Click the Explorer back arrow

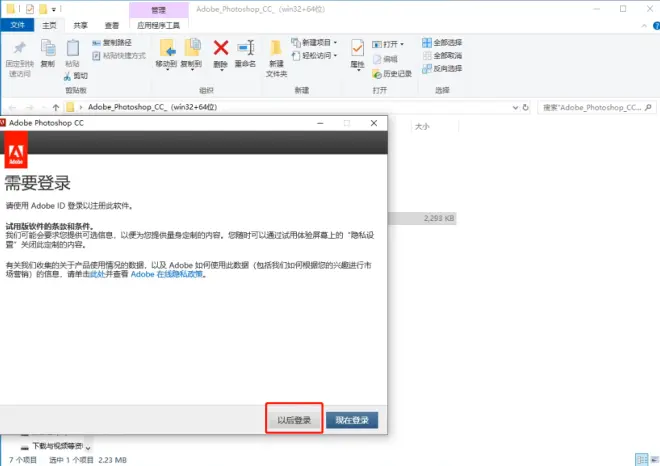13,107
